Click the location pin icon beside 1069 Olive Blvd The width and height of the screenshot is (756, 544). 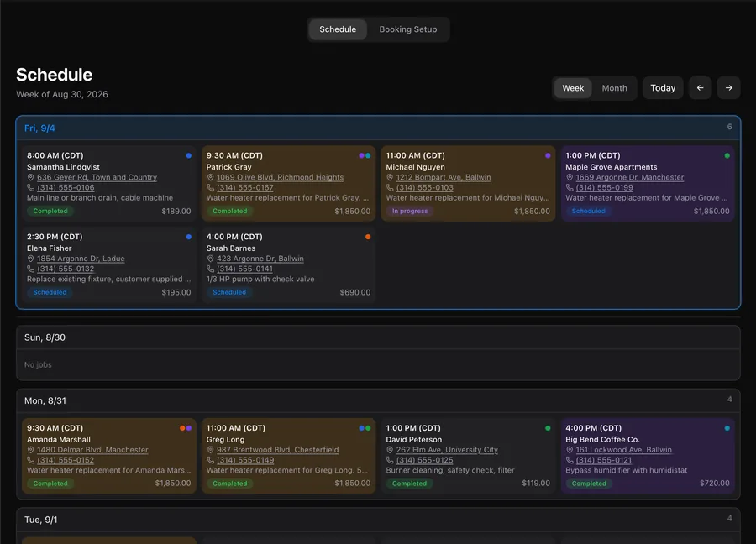(x=210, y=177)
